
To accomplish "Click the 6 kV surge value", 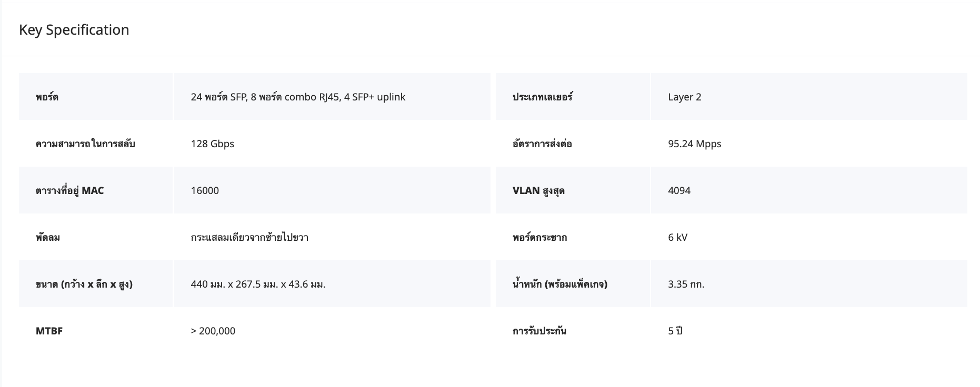I will (x=677, y=238).
